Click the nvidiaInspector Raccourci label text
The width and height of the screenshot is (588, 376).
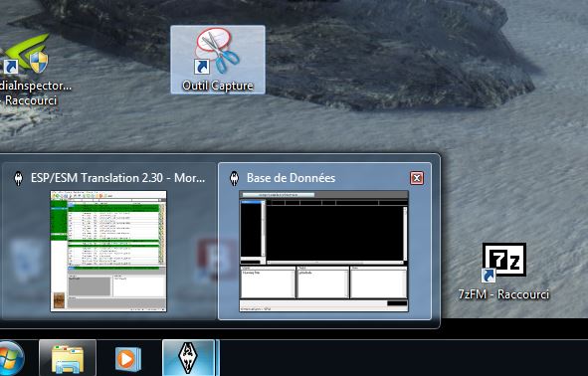coord(35,93)
